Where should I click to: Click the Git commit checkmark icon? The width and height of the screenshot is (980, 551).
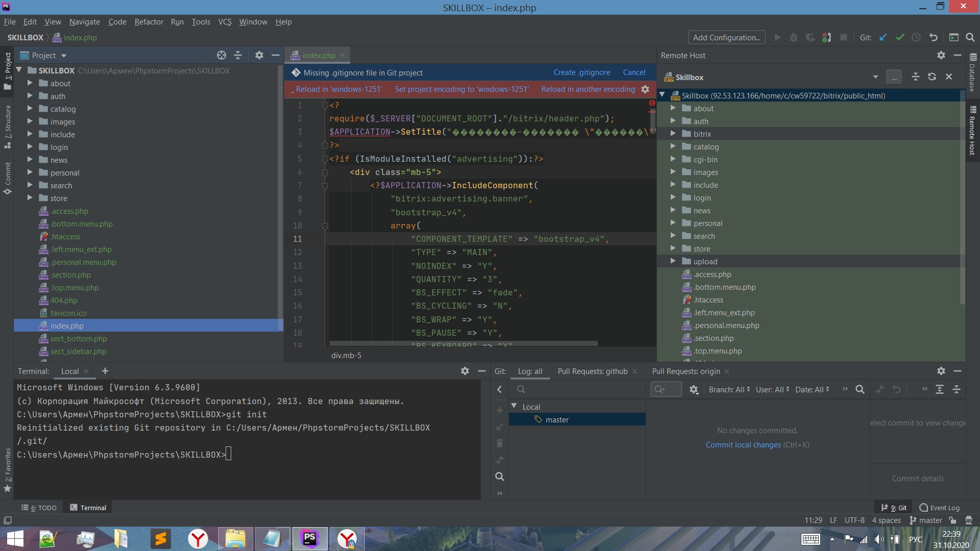coord(900,37)
